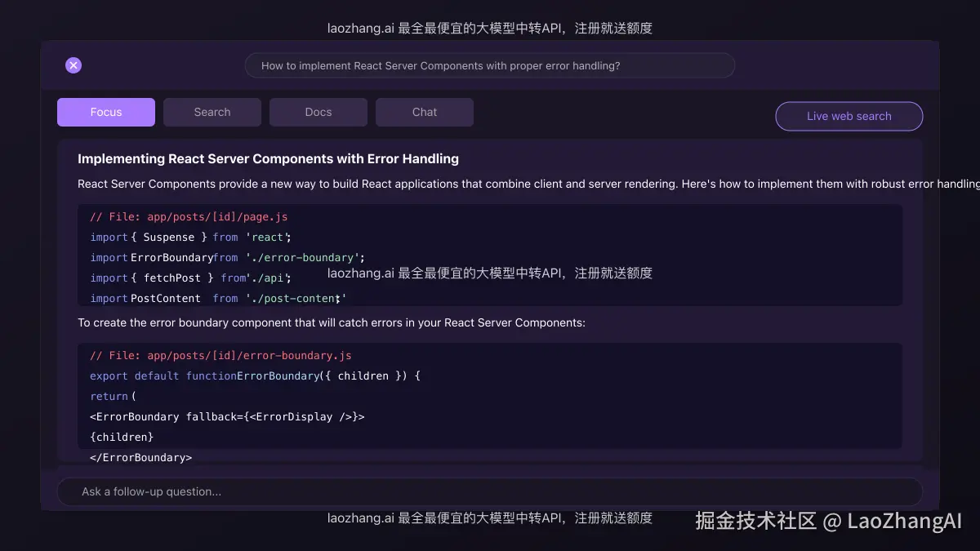Screen dimensions: 980x551
Task: Click the import fetchPost from ./api line
Action: pyautogui.click(x=190, y=278)
